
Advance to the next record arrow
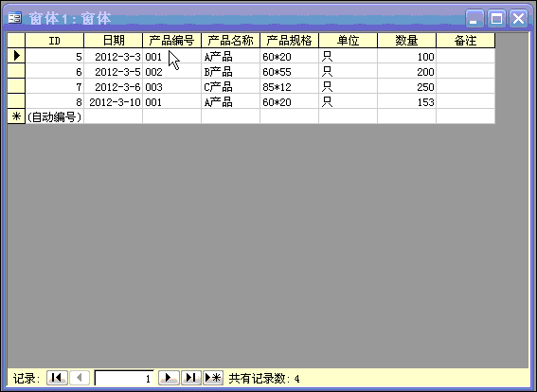[x=169, y=378]
